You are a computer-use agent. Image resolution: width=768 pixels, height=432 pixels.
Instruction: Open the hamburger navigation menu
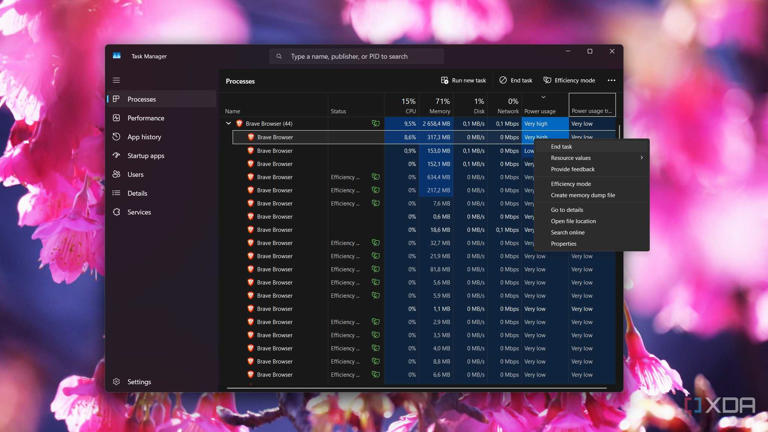click(116, 80)
